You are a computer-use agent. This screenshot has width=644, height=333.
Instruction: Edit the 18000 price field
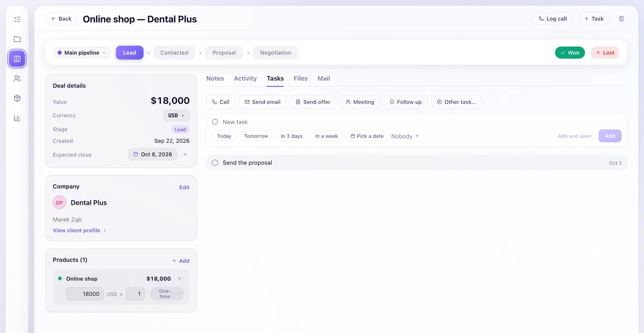point(85,294)
